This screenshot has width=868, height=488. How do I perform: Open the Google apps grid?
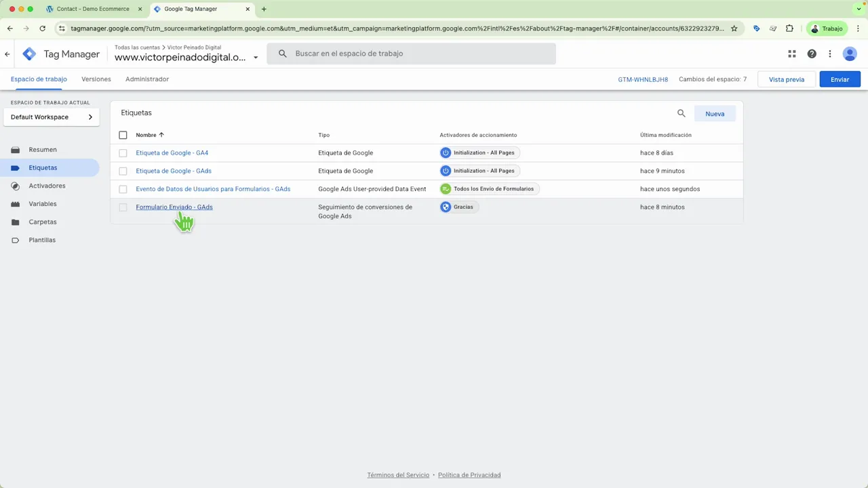tap(791, 54)
